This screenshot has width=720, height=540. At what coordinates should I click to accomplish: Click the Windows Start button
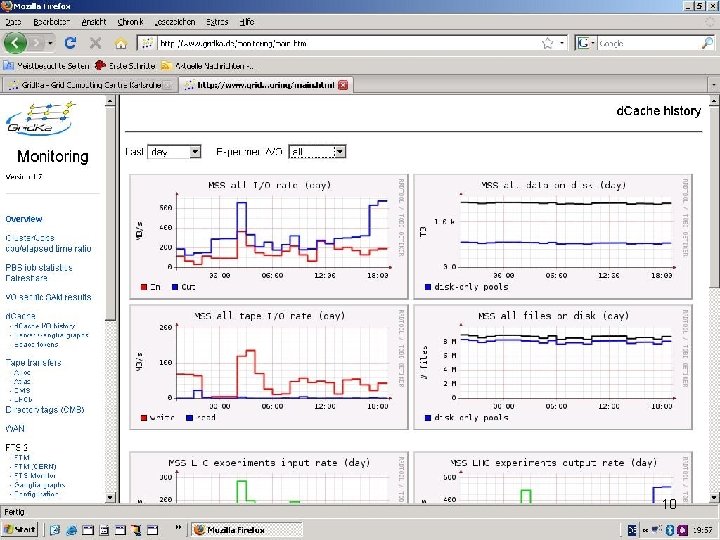tap(20, 529)
